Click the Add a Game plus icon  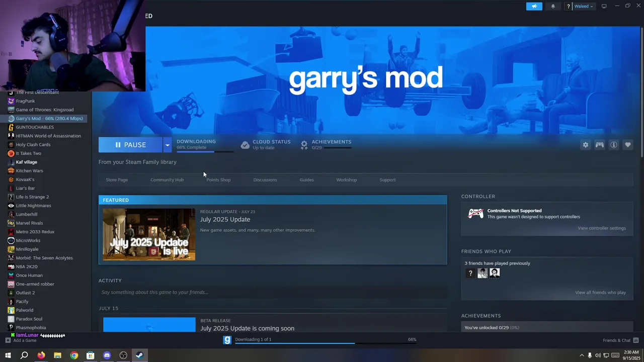(8, 340)
